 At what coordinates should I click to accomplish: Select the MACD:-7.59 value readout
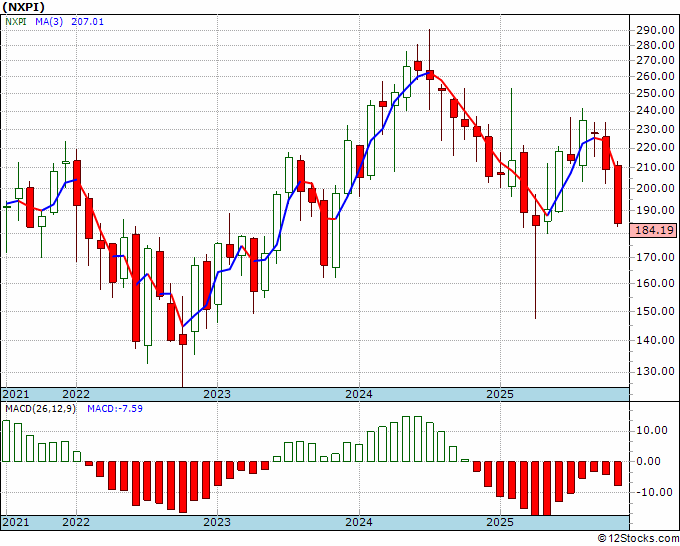(x=115, y=409)
